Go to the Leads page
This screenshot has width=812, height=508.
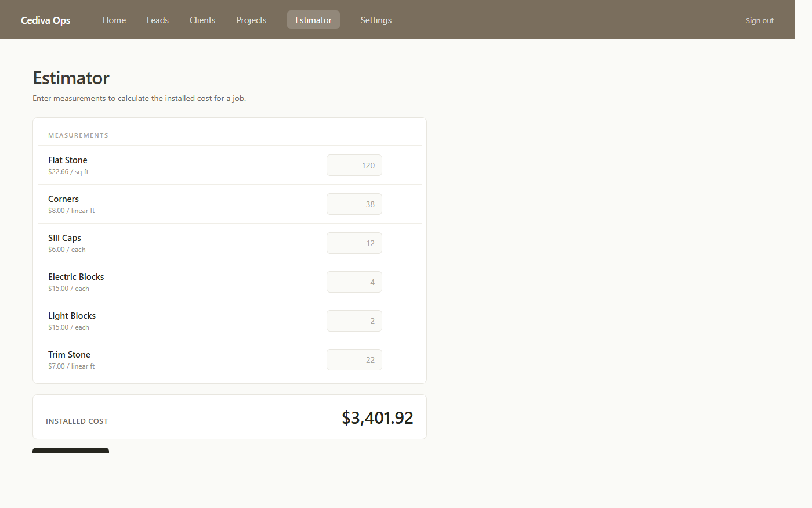click(x=158, y=20)
